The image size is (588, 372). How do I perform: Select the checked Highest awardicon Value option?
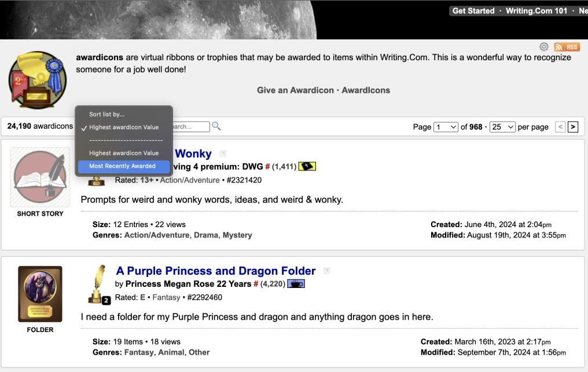(124, 127)
